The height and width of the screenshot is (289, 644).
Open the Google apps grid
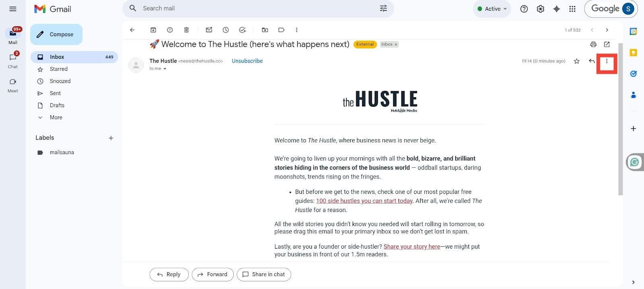[572, 9]
